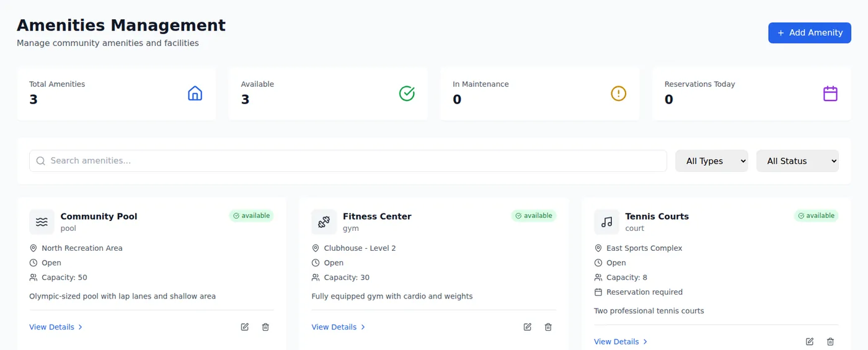
Task: Click the Amenities Management heading
Action: pos(121,25)
